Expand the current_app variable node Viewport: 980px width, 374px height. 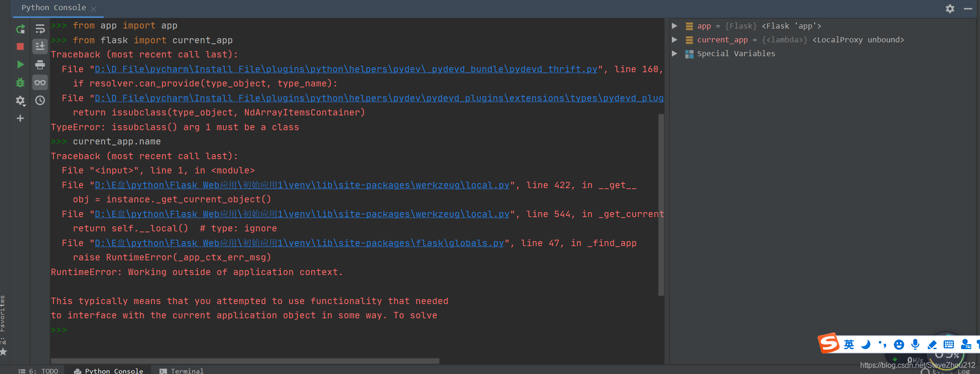click(x=675, y=40)
